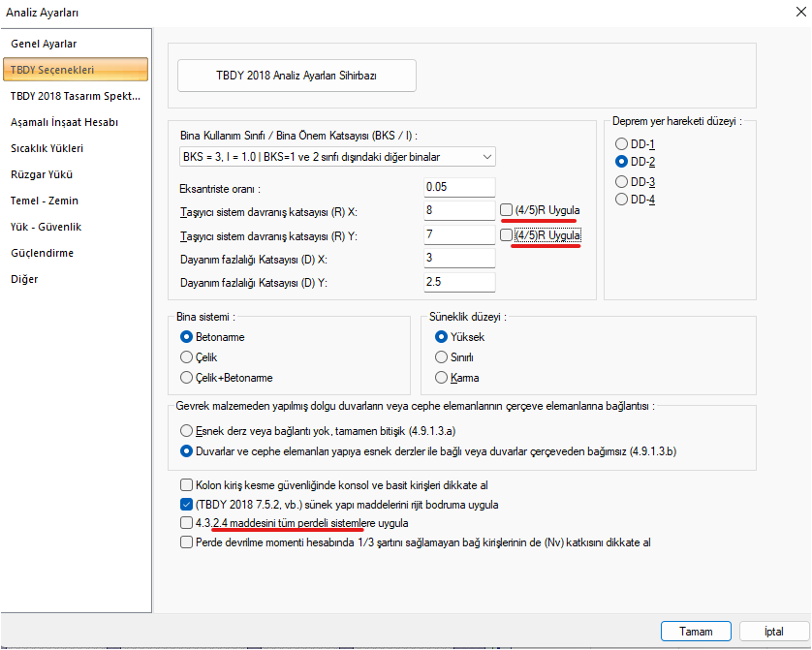This screenshot has height=650, width=812.
Task: Switch to TBDY 2018 Tasarım Spektrumu section
Action: (75, 96)
